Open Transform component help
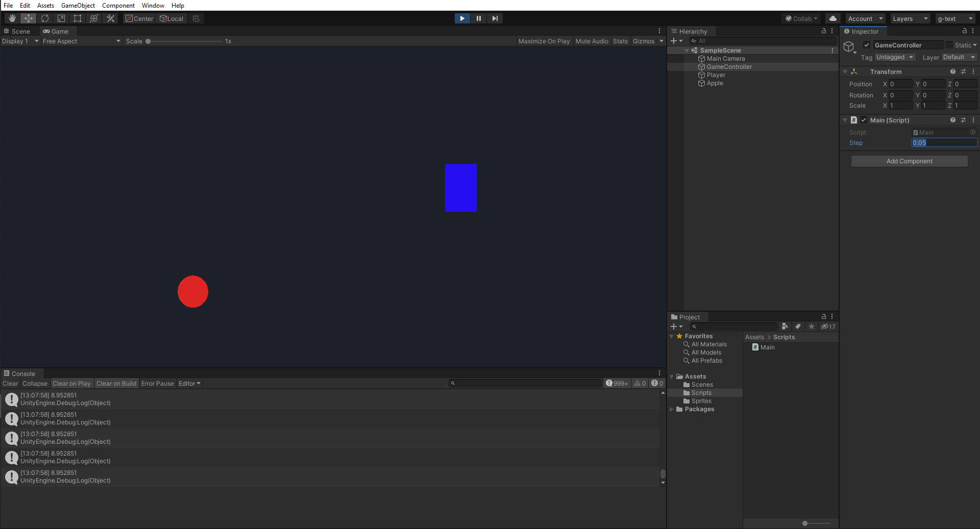 point(952,72)
